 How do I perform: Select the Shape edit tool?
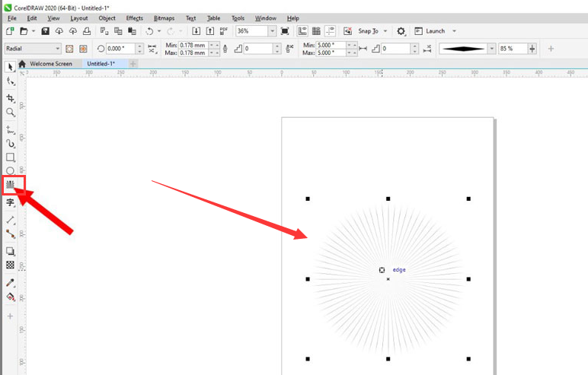coord(10,81)
